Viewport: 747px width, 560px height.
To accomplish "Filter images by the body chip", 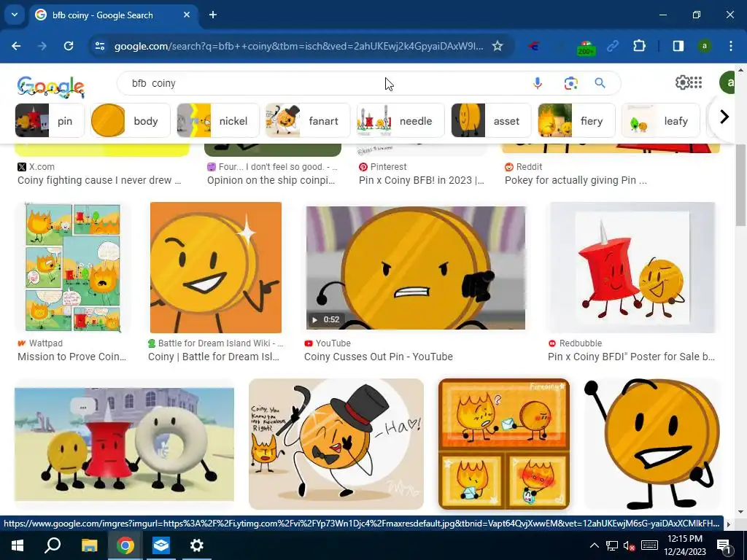I will 131,120.
